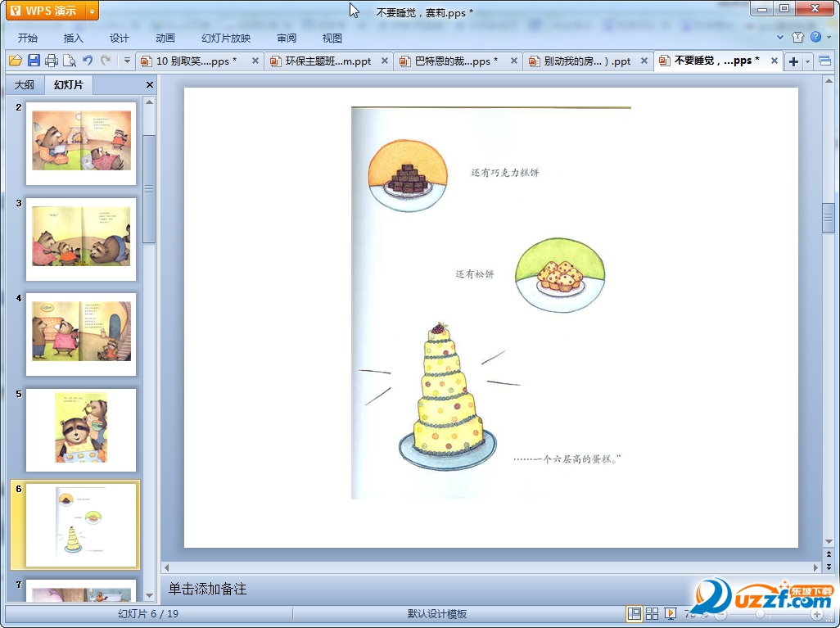Click the tab list window icon

825,61
